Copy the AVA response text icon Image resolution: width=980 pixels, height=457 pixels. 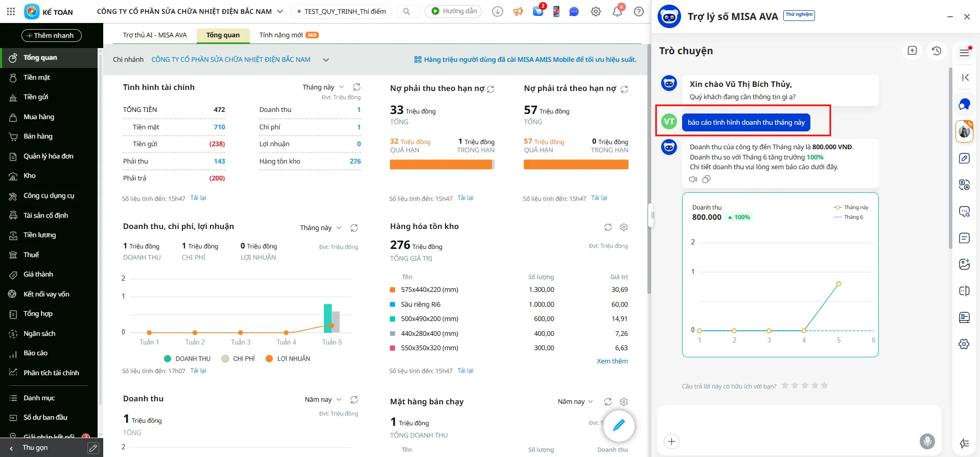[706, 179]
